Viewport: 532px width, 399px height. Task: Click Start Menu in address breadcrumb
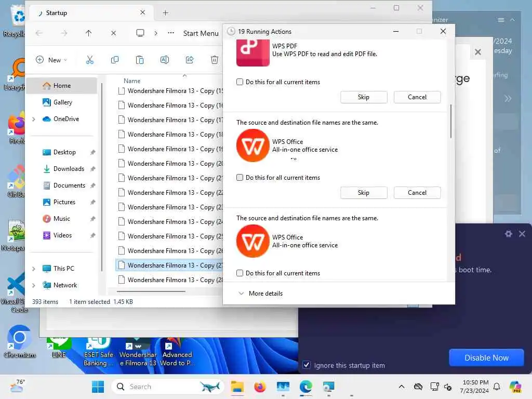click(201, 33)
